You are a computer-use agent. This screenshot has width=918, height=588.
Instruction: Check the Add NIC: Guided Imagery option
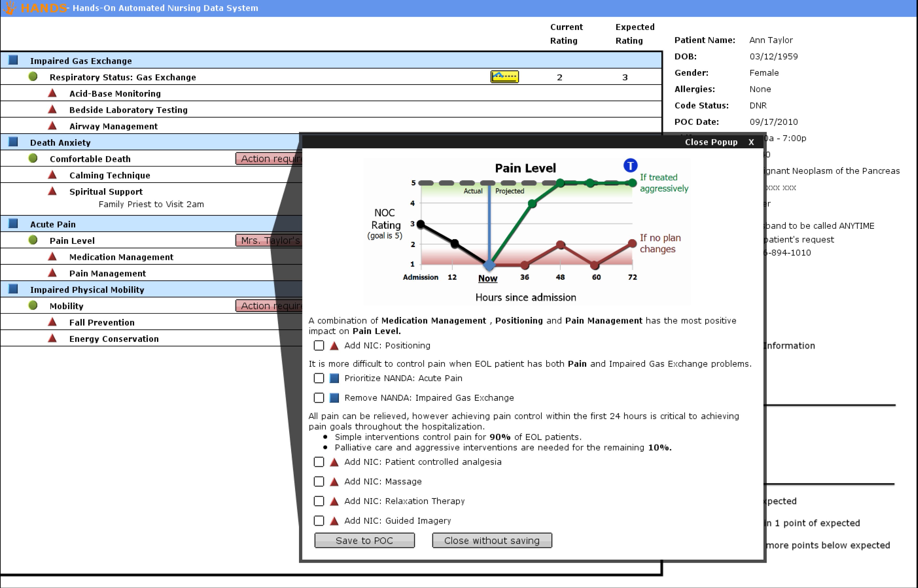click(x=319, y=520)
